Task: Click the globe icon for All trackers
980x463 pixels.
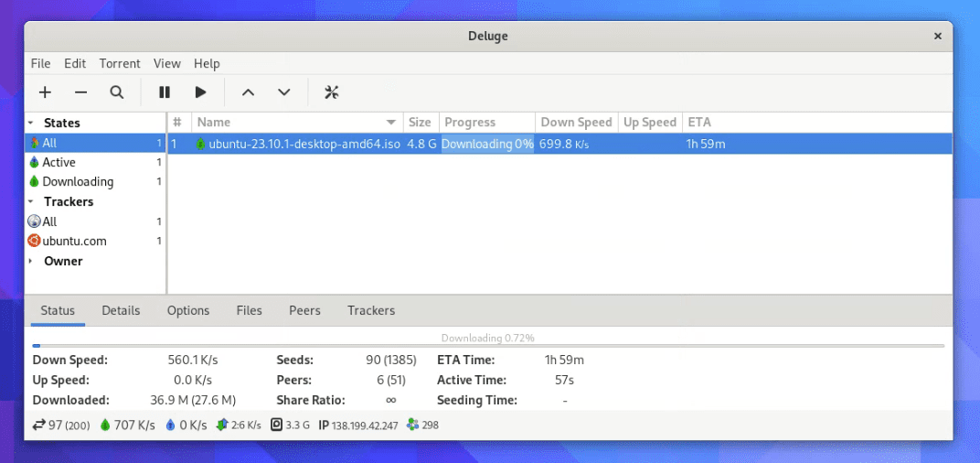Action: point(34,221)
